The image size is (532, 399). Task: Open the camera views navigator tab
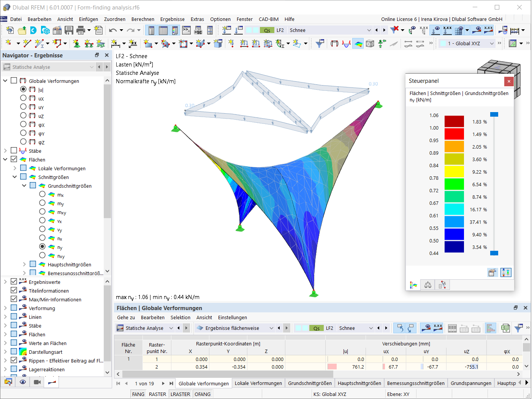[37, 382]
